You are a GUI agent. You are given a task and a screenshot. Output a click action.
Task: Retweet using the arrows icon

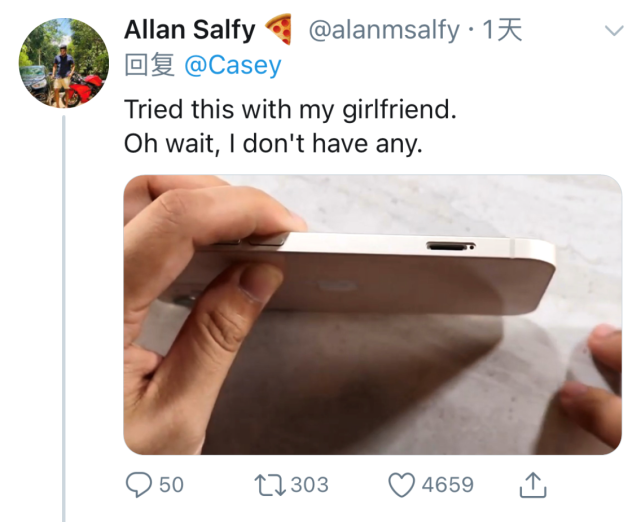click(x=270, y=485)
